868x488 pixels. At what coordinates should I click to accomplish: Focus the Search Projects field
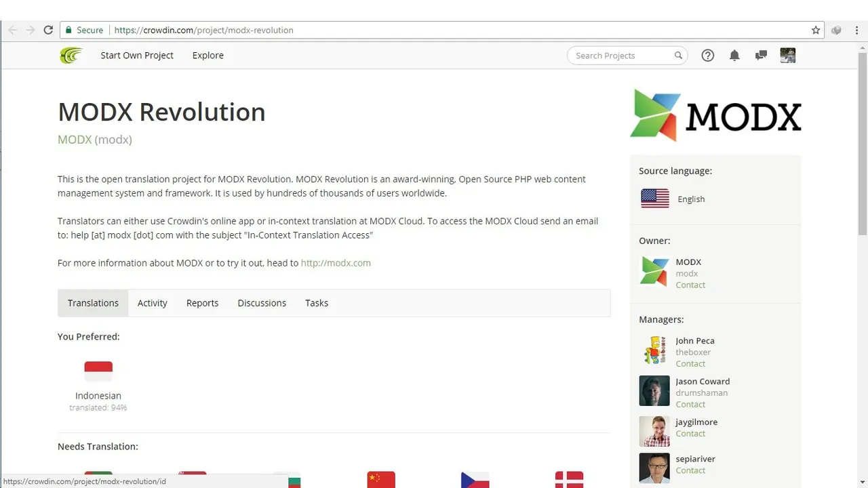[x=627, y=56]
